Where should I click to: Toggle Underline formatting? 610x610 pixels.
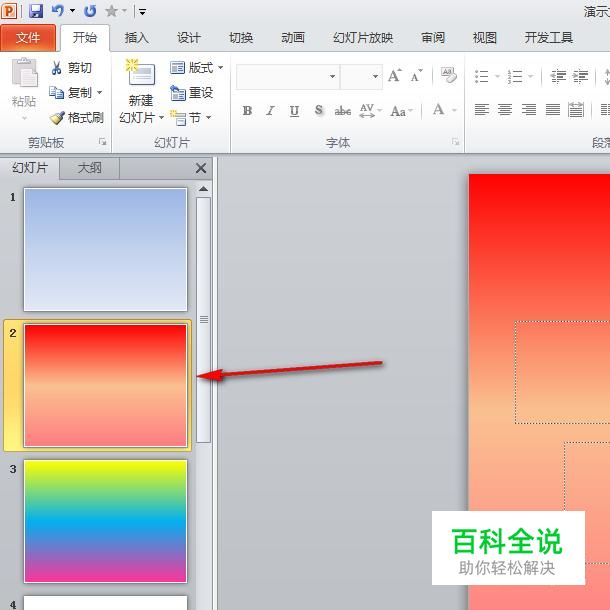[x=294, y=111]
